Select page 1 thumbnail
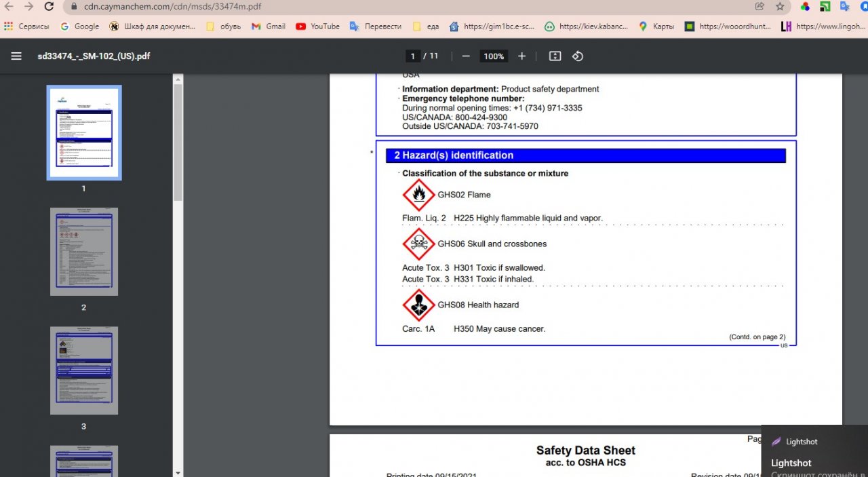 click(x=84, y=133)
